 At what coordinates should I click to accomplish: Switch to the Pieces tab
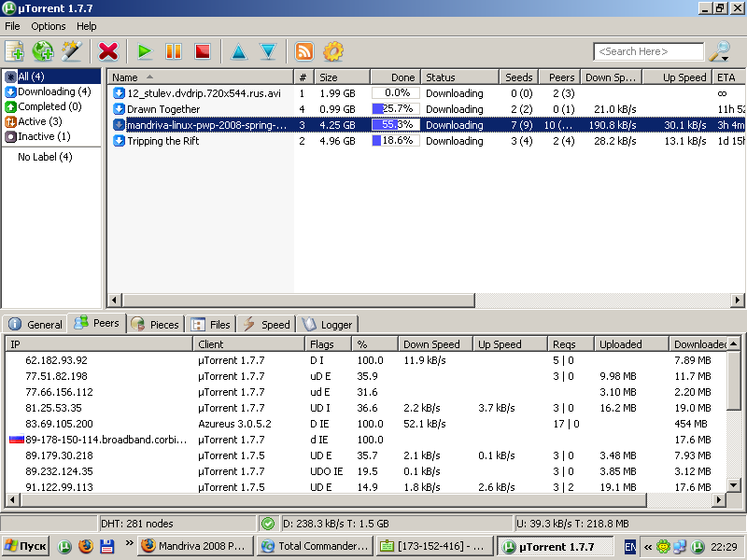tap(155, 324)
